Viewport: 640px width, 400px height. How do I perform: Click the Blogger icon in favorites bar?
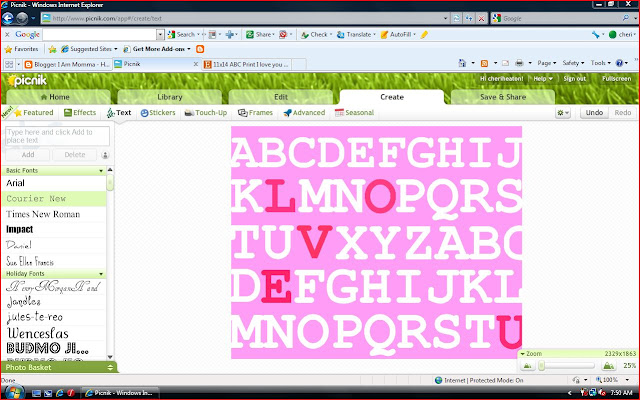tap(200, 49)
